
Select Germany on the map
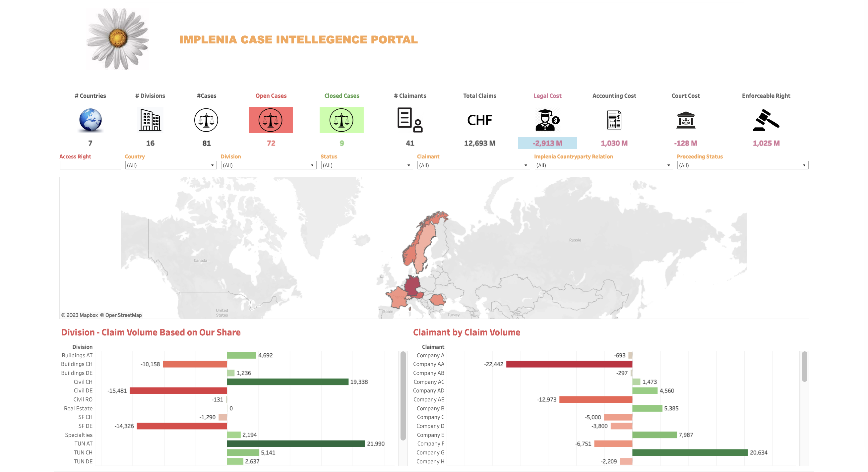coord(412,286)
